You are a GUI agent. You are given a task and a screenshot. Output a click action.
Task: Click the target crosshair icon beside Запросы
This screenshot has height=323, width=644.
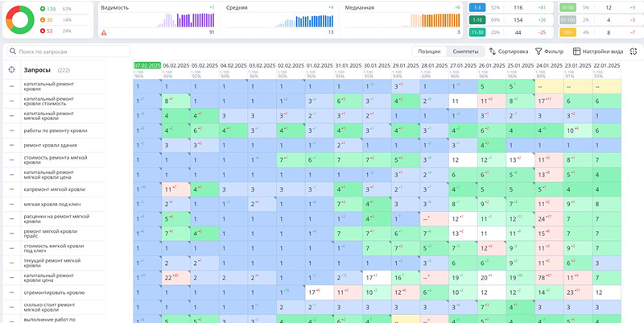(11, 70)
